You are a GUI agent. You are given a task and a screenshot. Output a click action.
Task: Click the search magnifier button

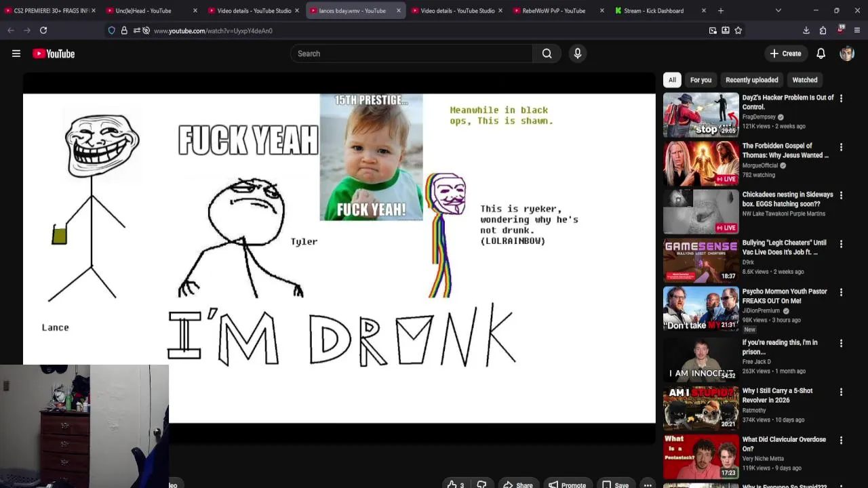click(547, 54)
